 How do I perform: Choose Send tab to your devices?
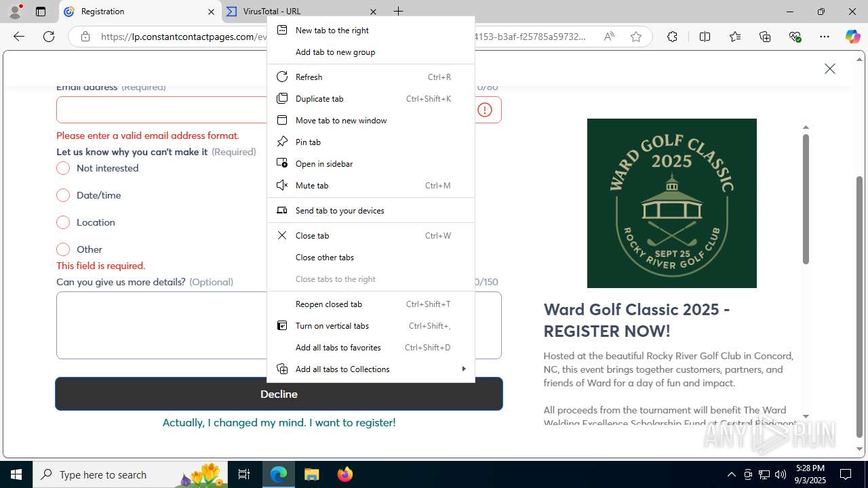[x=371, y=211]
